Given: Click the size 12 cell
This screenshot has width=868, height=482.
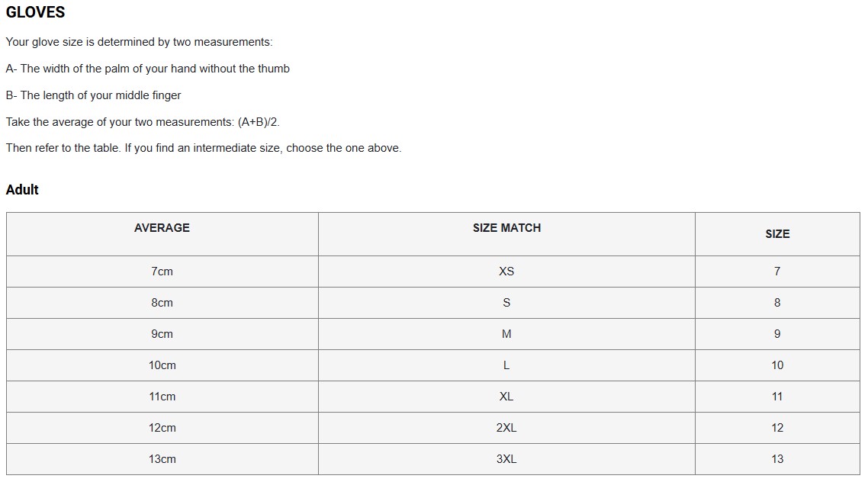Looking at the screenshot, I should pos(777,428).
